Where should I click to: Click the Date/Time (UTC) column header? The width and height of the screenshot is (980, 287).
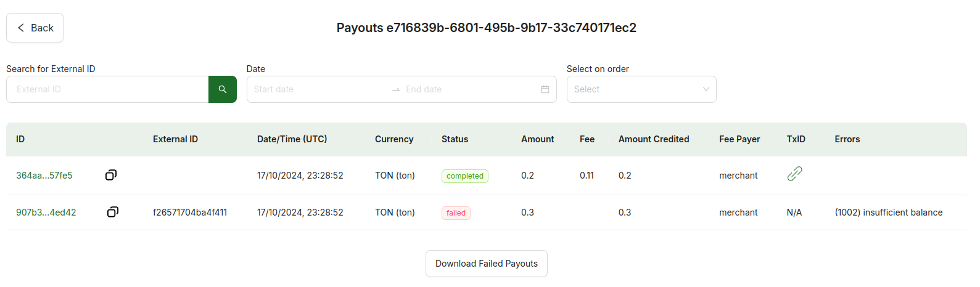292,139
